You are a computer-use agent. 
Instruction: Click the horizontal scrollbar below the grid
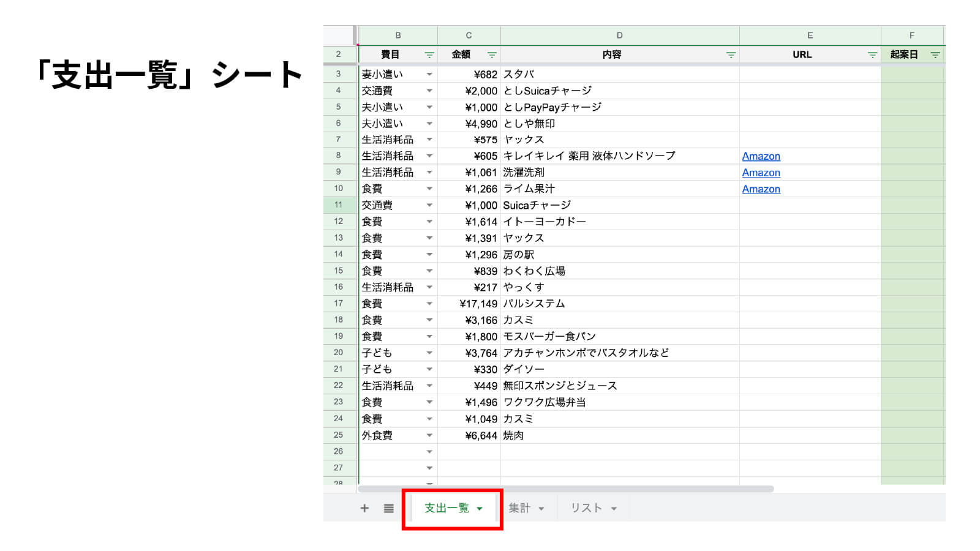tap(565, 489)
